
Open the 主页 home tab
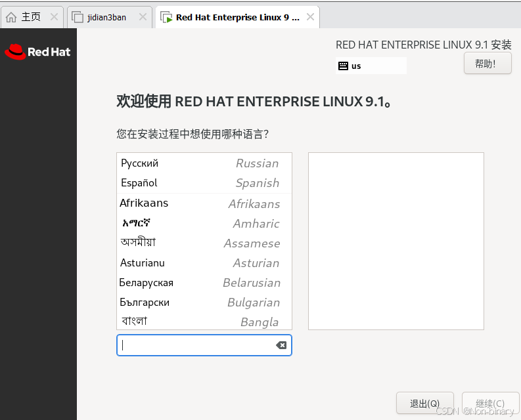coord(32,17)
